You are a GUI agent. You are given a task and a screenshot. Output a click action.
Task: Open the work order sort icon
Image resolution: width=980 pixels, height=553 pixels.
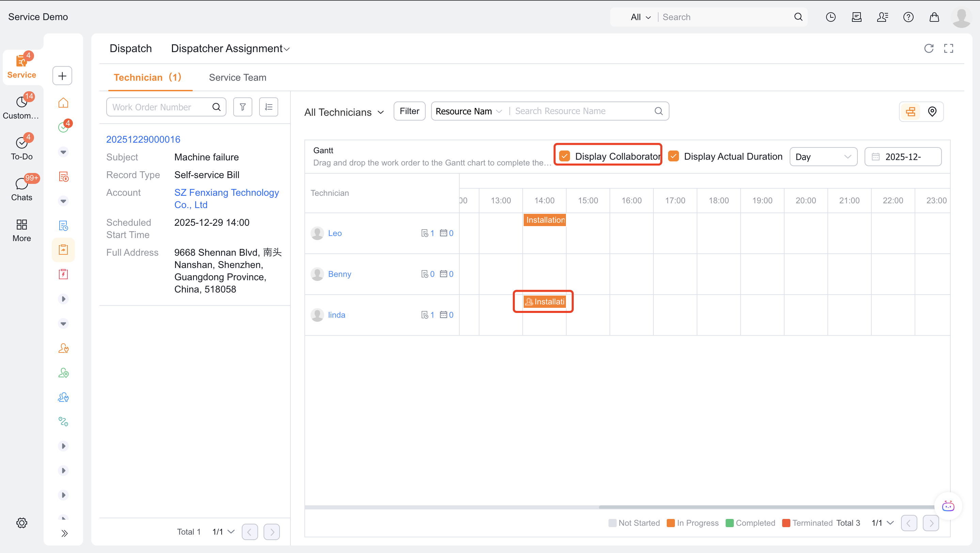269,107
